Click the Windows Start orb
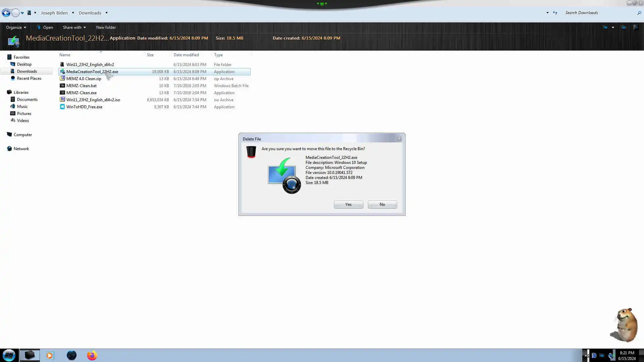Viewport: 644px width, 362px height. tap(9, 355)
